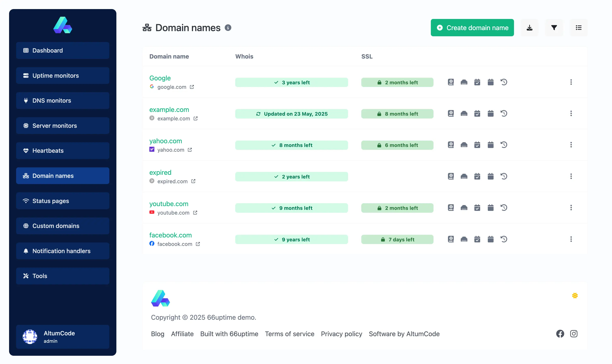This screenshot has height=364, width=612.
Task: Click the history clock icon in the Google row
Action: [x=503, y=82]
